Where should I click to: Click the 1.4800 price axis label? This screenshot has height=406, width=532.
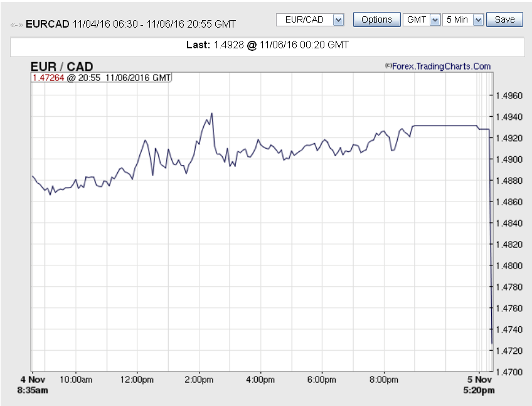509,266
